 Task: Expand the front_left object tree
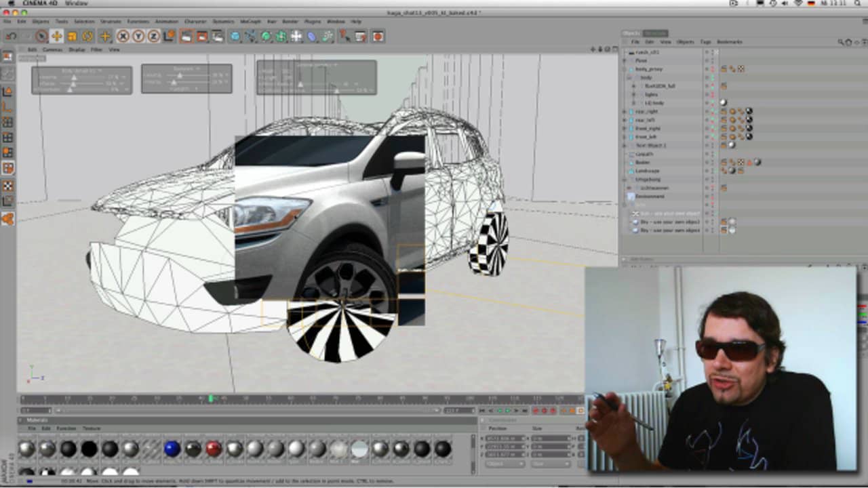coord(625,137)
